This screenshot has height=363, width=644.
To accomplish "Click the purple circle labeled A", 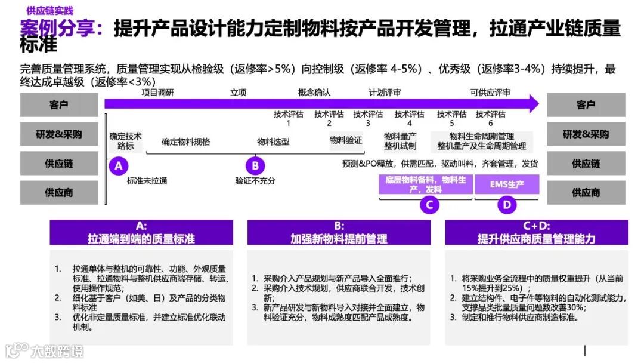I will tap(119, 165).
